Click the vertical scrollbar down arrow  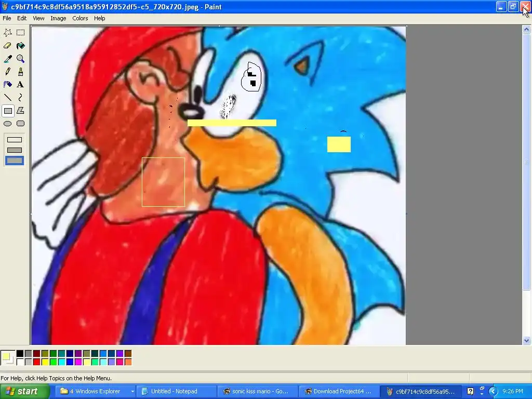pos(526,340)
